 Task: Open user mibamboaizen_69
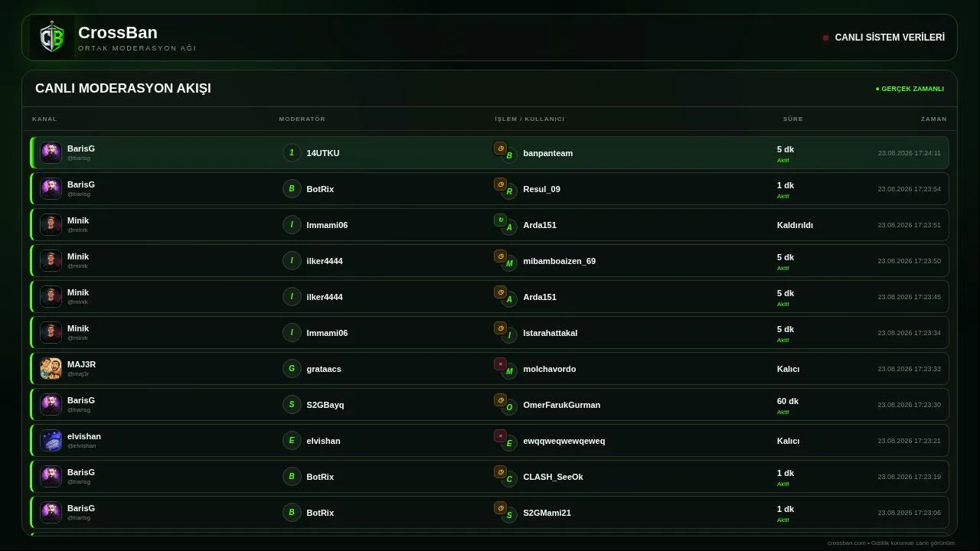coord(559,261)
